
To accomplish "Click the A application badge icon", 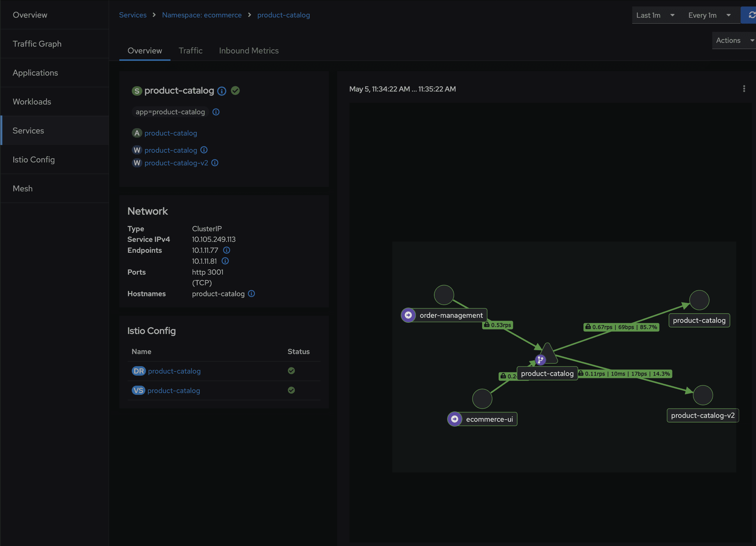I will [x=137, y=133].
